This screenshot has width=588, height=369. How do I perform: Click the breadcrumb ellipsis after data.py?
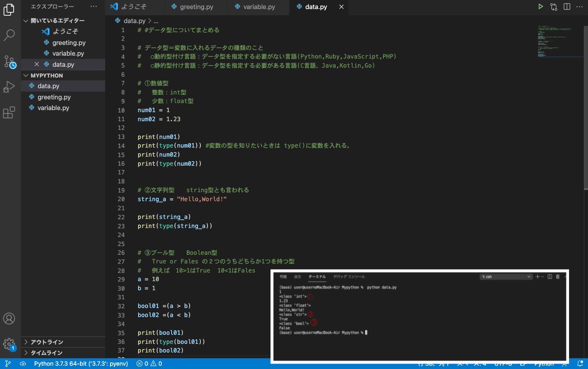[x=155, y=21]
